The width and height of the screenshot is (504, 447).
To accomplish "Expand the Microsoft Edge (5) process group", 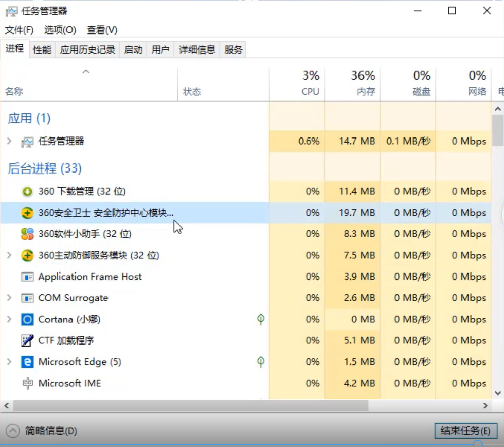I will click(x=9, y=362).
